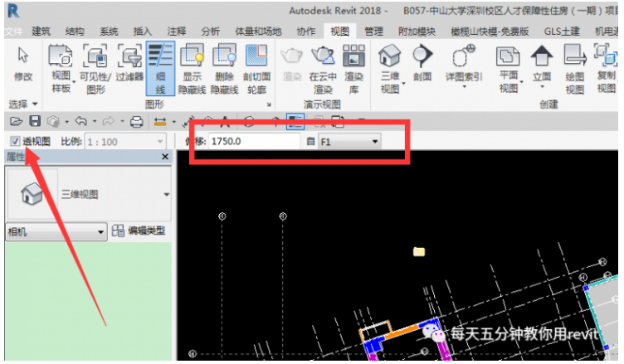Click the Revit R application logo

[13, 11]
